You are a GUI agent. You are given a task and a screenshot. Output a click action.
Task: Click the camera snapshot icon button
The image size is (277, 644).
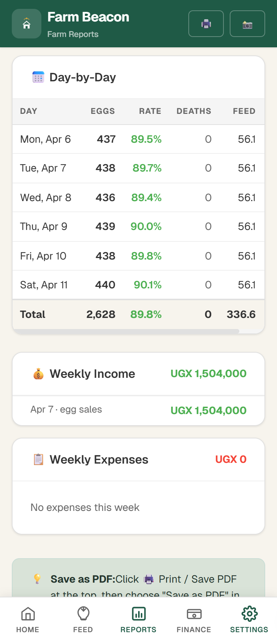tap(247, 24)
